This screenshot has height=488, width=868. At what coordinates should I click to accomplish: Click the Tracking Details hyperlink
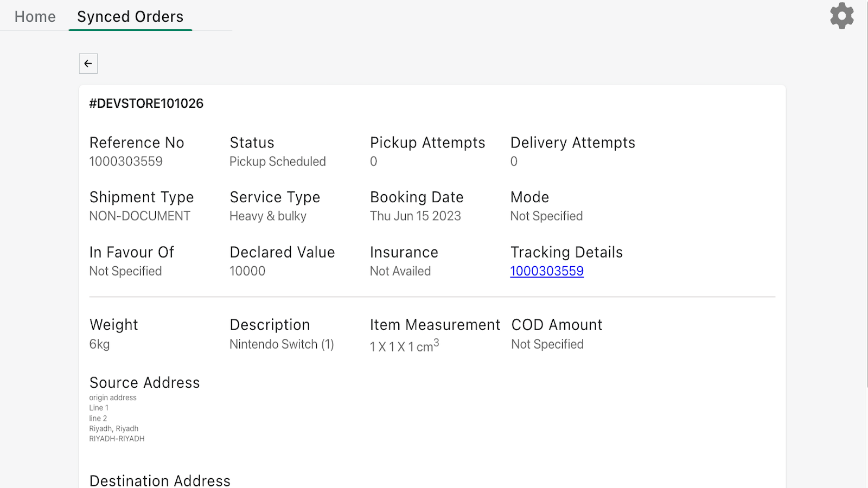[x=547, y=271]
